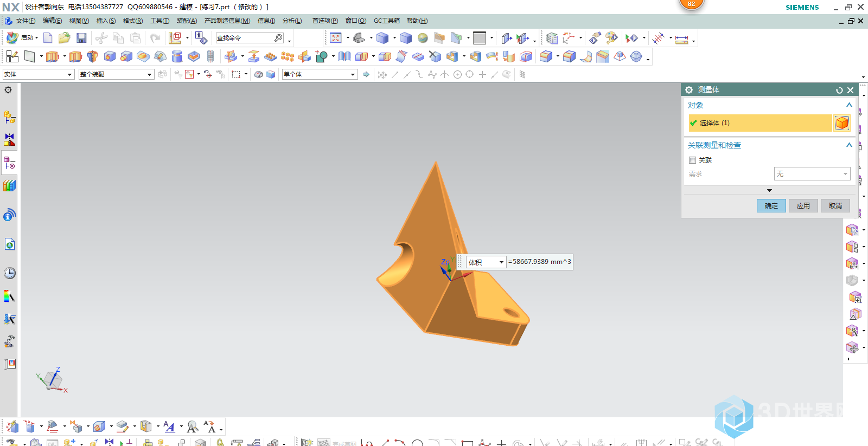The width and height of the screenshot is (868, 446).
Task: Reset the Measure Body dialog
Action: [x=839, y=90]
